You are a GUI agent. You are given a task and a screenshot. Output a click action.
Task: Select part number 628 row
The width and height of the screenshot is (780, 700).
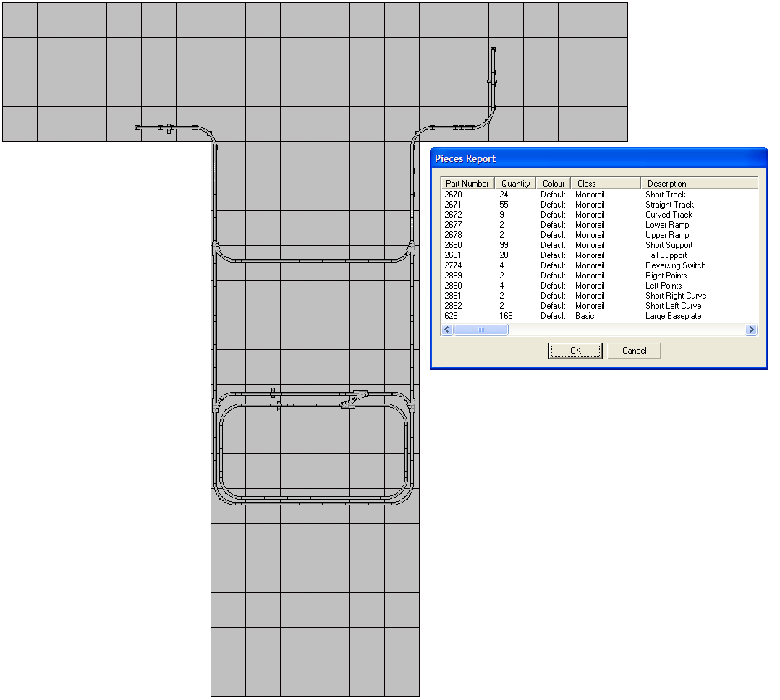click(x=599, y=316)
